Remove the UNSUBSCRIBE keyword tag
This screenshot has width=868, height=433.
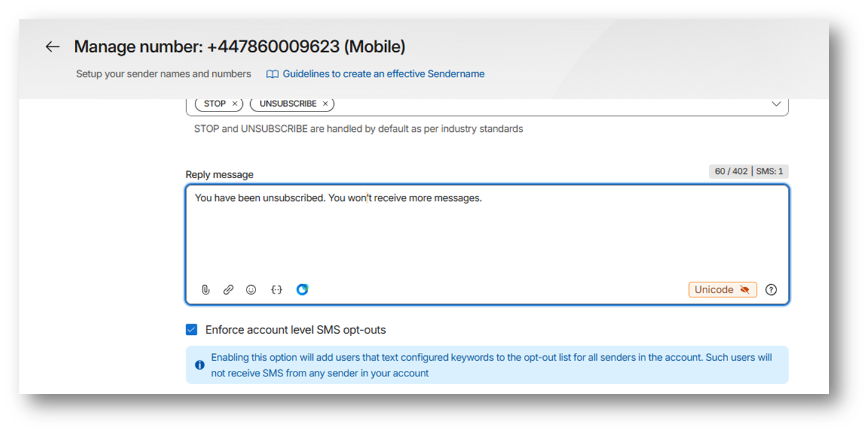(325, 104)
